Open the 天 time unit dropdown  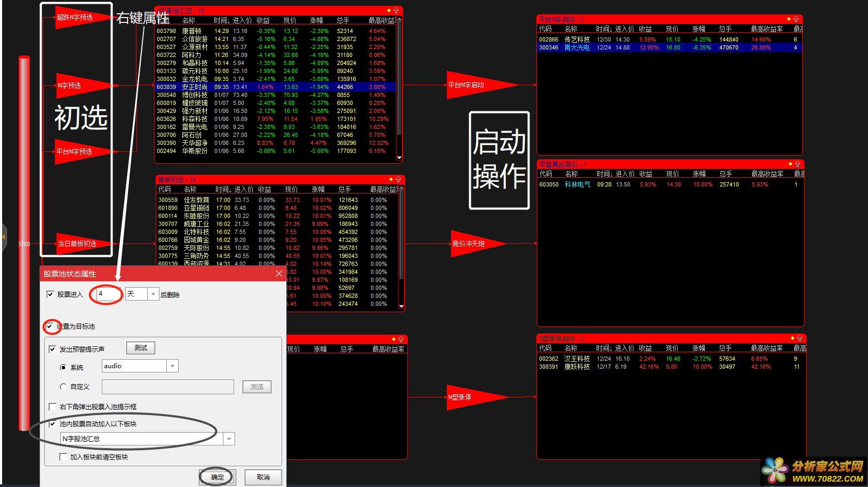(x=153, y=294)
